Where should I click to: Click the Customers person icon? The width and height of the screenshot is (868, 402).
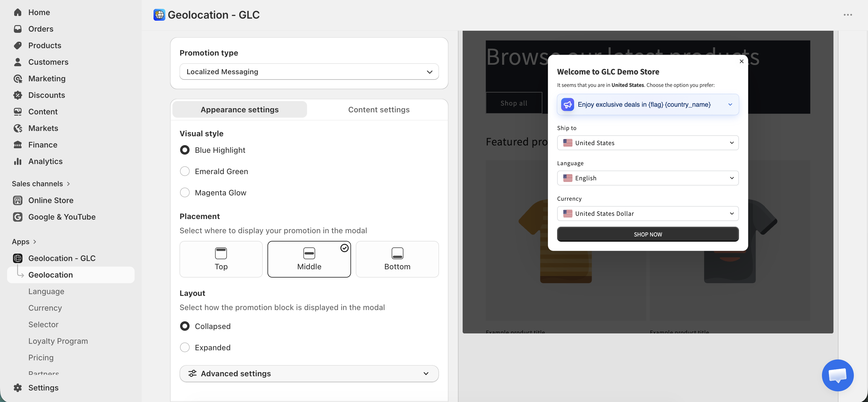(17, 62)
